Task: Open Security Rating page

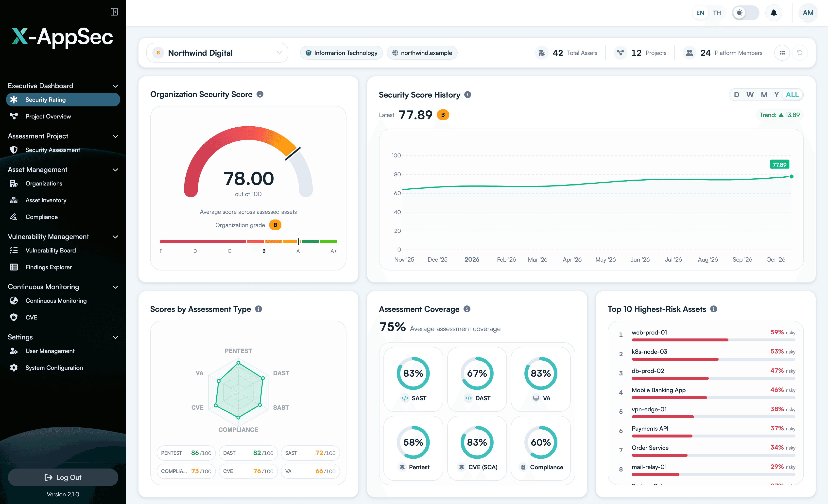Action: point(63,100)
